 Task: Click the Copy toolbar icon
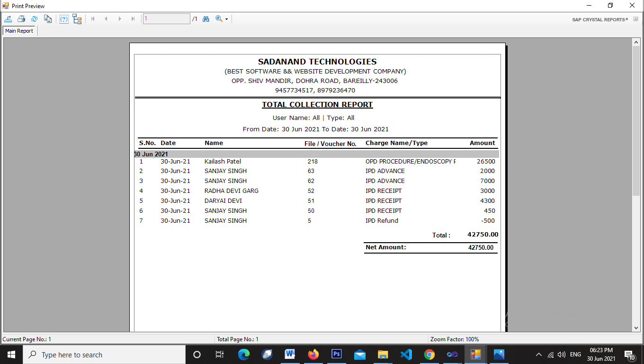click(48, 19)
